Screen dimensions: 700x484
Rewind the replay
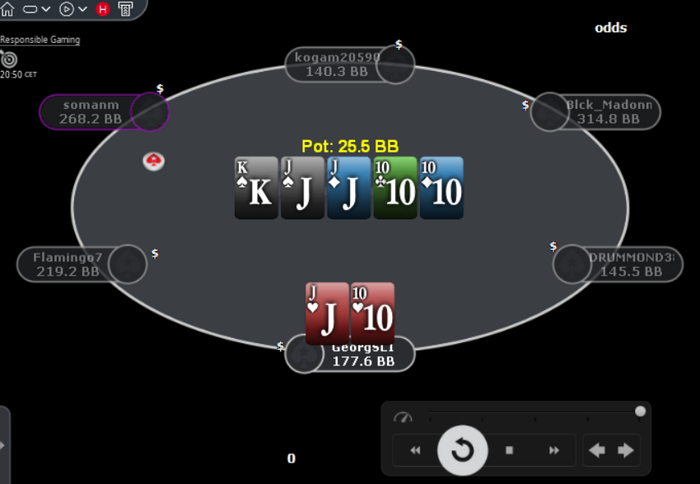coord(415,450)
